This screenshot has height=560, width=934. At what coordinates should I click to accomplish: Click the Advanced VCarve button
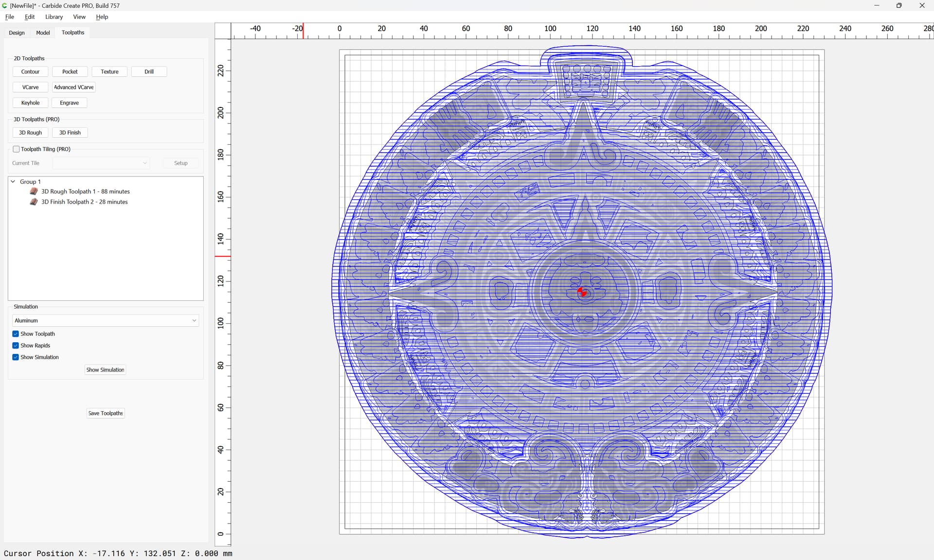click(73, 87)
